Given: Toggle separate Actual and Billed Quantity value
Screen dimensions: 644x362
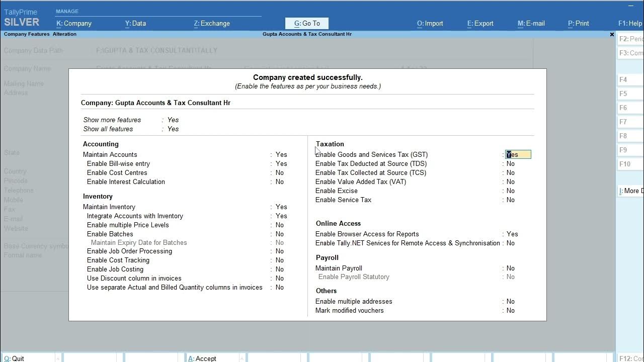Looking at the screenshot, I should pyautogui.click(x=280, y=288).
